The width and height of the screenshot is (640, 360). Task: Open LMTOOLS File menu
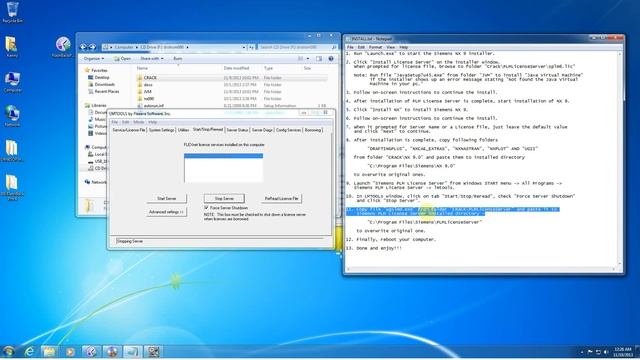coord(115,122)
